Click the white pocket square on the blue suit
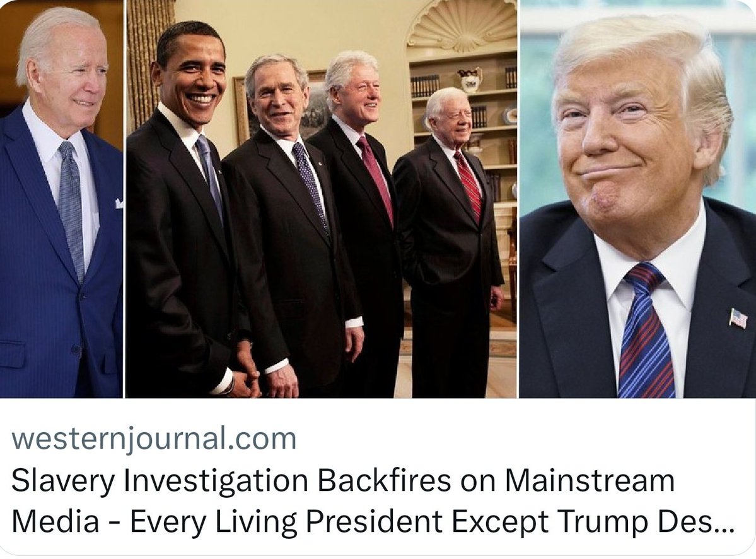 pos(119,204)
